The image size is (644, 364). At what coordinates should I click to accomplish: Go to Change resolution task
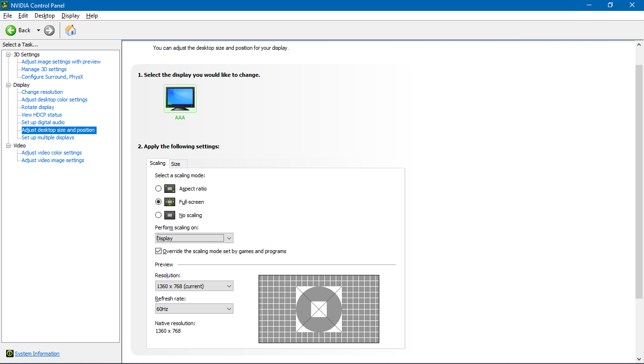(42, 92)
